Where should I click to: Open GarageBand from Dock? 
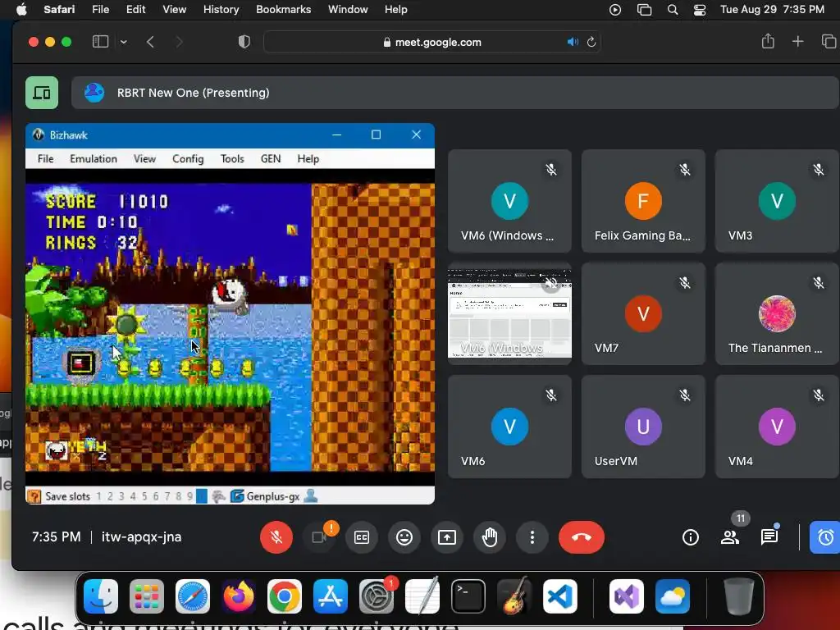point(514,596)
